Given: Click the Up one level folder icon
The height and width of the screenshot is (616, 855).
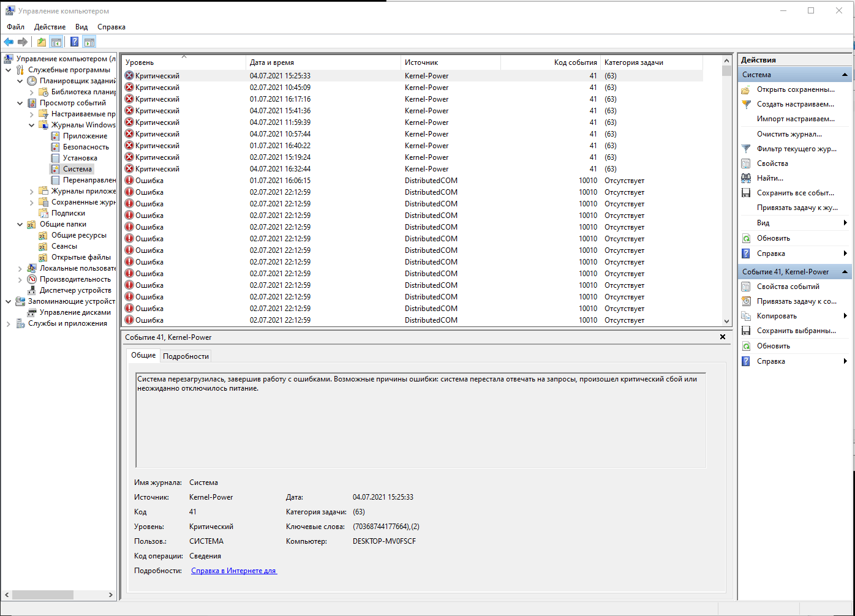Looking at the screenshot, I should click(41, 42).
